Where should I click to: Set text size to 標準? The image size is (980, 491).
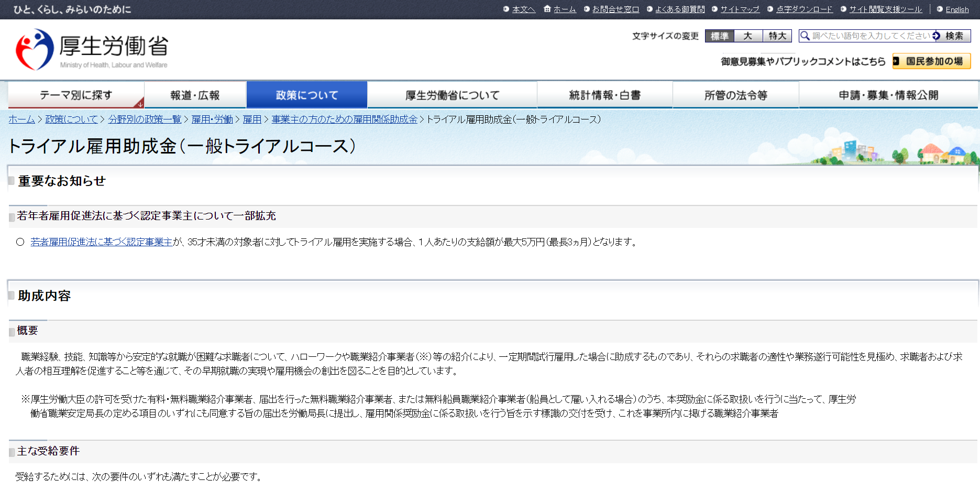coord(720,36)
